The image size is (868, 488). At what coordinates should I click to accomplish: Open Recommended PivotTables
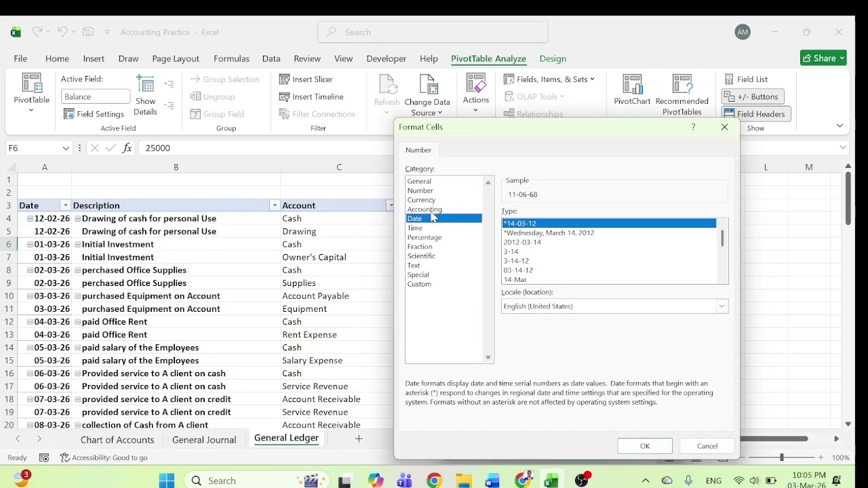pyautogui.click(x=682, y=95)
